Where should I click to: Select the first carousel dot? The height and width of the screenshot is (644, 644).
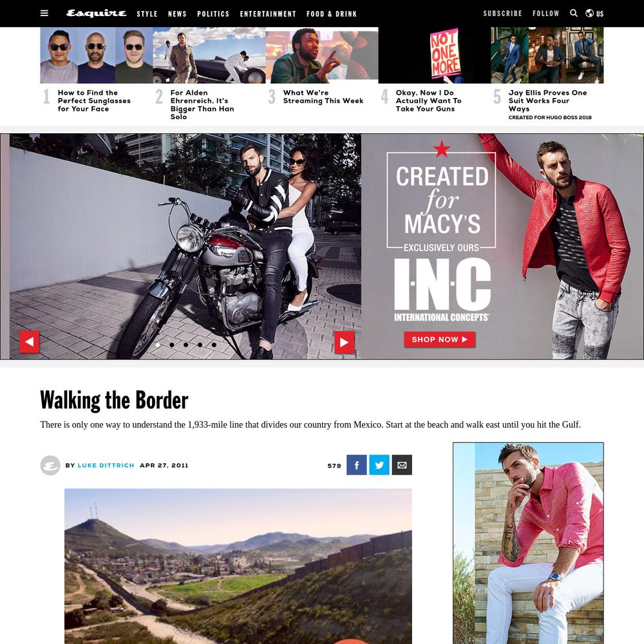tap(158, 345)
